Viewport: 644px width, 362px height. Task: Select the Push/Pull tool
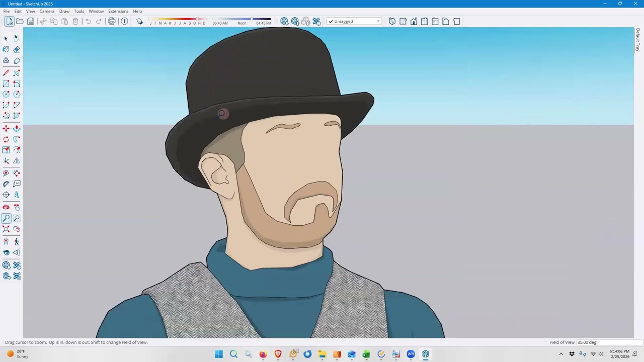tap(17, 129)
